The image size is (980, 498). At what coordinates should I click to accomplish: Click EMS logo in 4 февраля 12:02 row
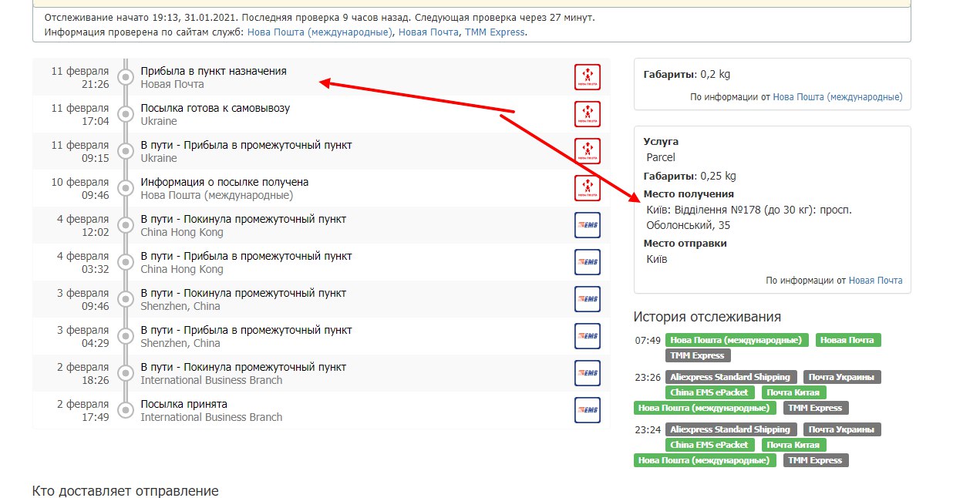588,225
